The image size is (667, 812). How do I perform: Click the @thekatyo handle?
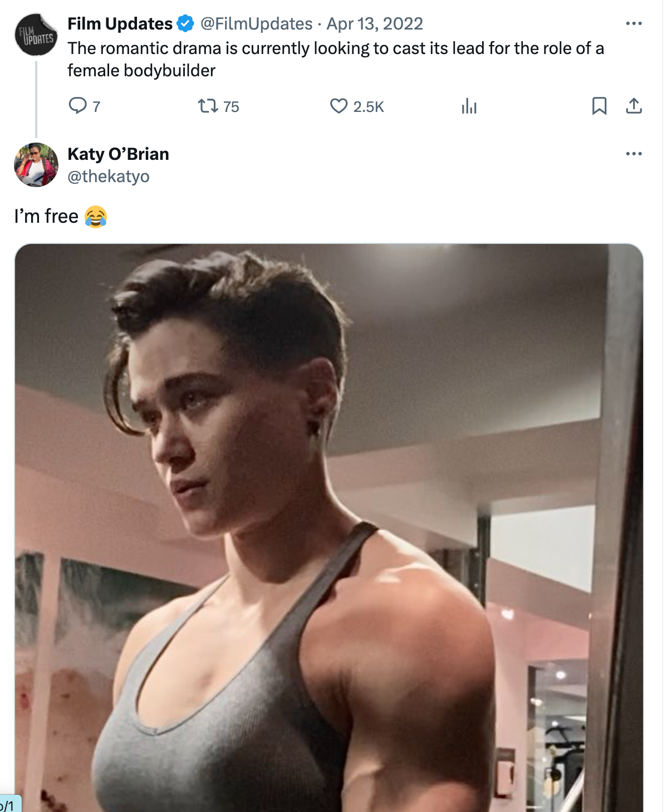point(109,177)
